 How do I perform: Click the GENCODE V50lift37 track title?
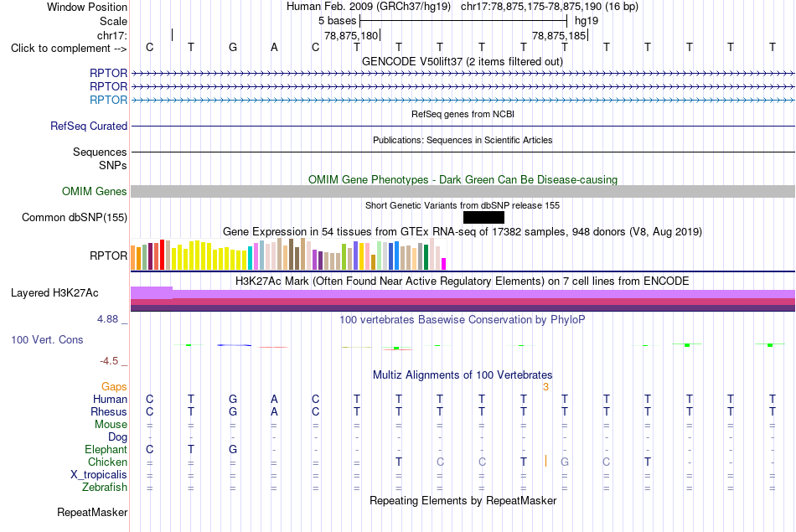463,62
